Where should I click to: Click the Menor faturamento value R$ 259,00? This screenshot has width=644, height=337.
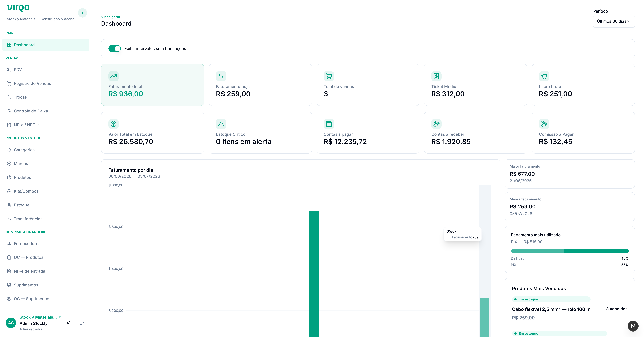(523, 207)
